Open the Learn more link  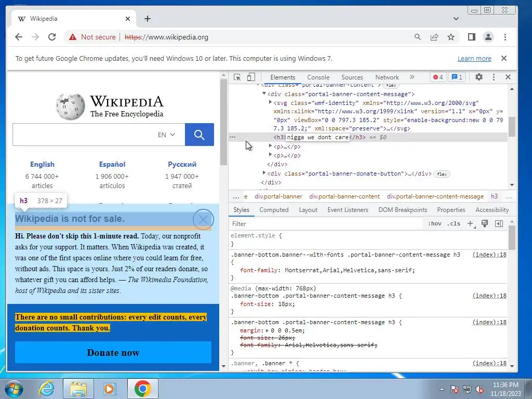coord(474,58)
